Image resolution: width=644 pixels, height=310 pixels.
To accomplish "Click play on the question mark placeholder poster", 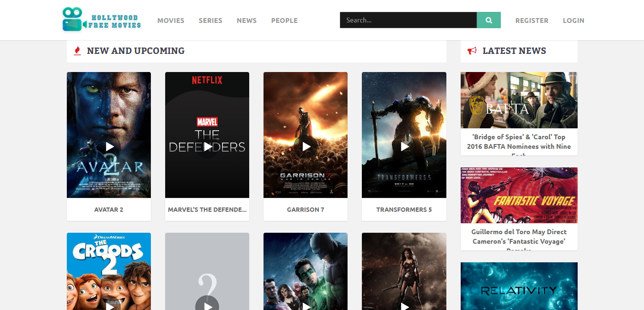I will click(207, 306).
